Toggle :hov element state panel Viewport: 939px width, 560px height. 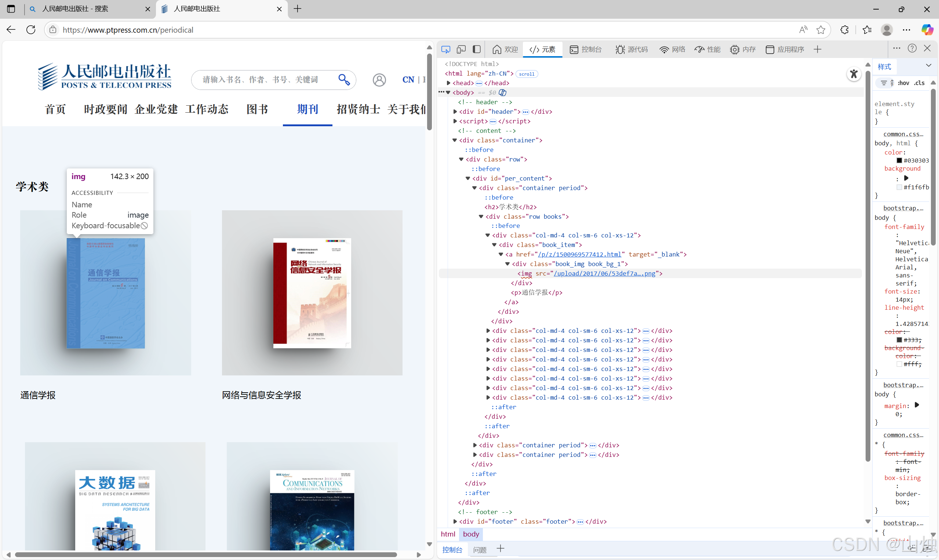(x=903, y=83)
